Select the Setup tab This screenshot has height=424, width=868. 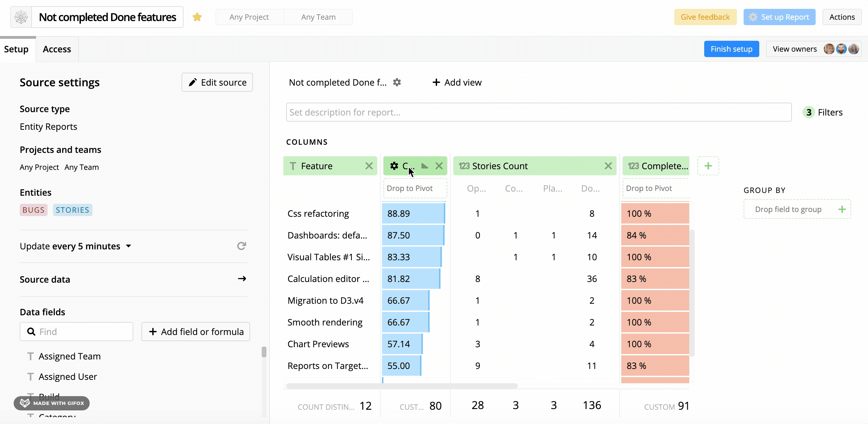tap(17, 49)
